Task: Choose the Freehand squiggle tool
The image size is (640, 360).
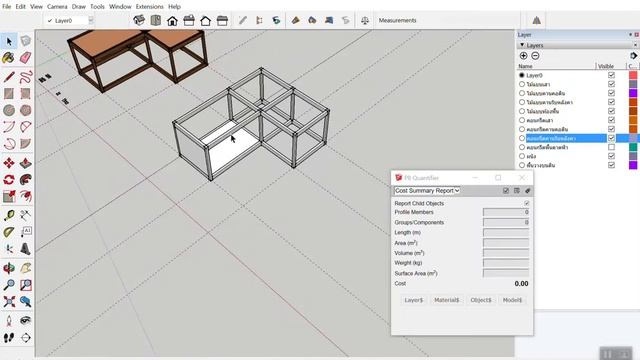Action: (x=26, y=77)
